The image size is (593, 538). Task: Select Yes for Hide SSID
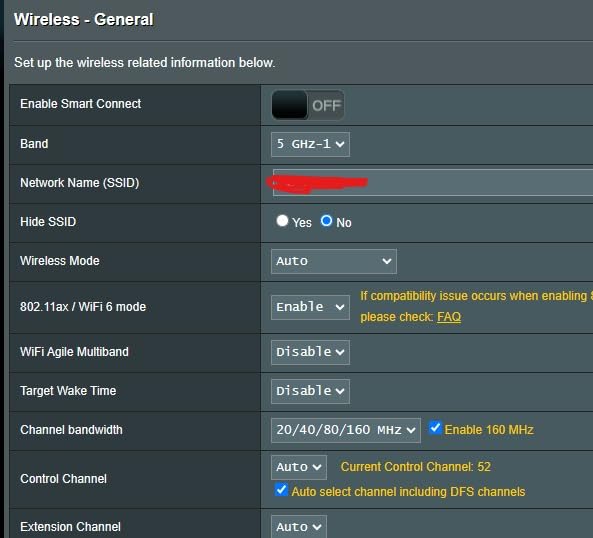[x=282, y=221]
